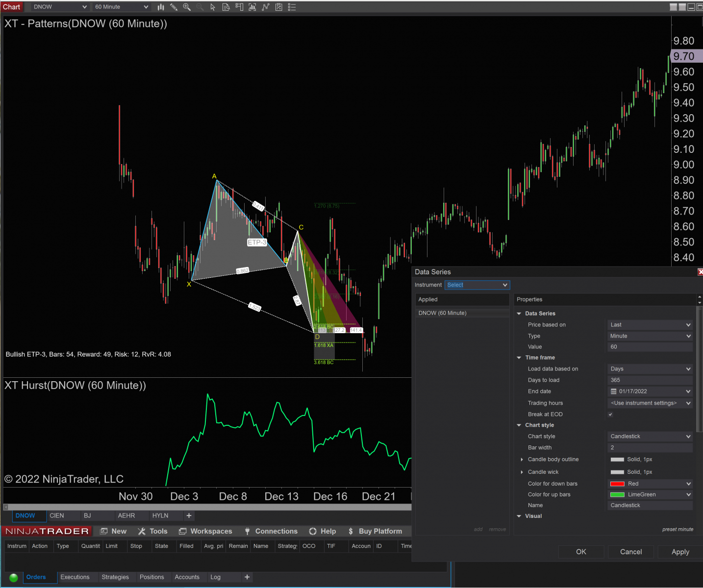Open the Price based on dropdown
The image size is (703, 588).
[x=650, y=325]
